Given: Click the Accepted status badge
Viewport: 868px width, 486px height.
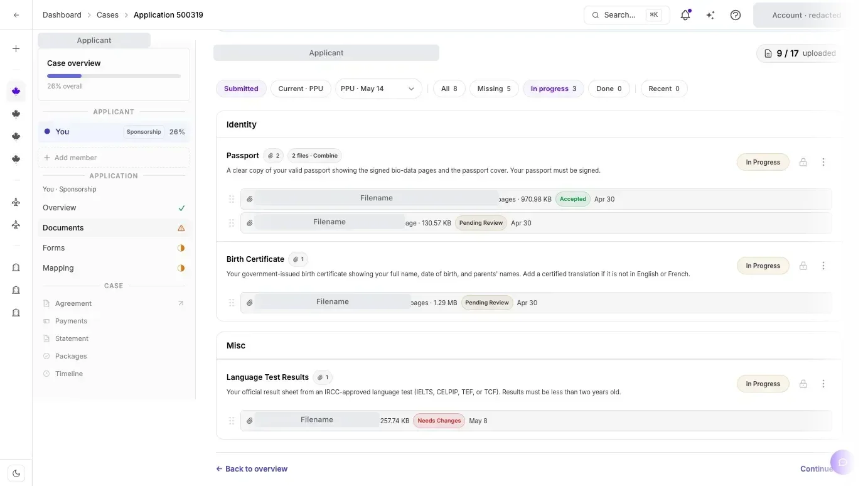Looking at the screenshot, I should point(572,199).
